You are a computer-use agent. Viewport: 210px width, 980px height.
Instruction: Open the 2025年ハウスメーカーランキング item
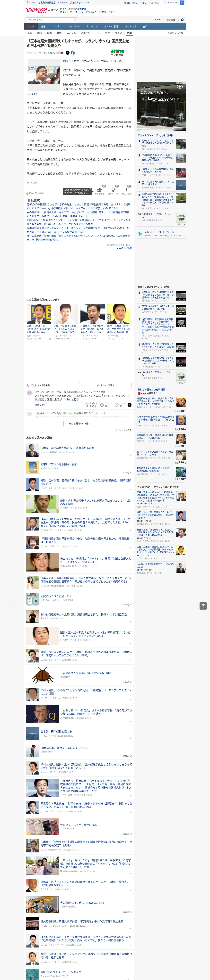[61, 972]
